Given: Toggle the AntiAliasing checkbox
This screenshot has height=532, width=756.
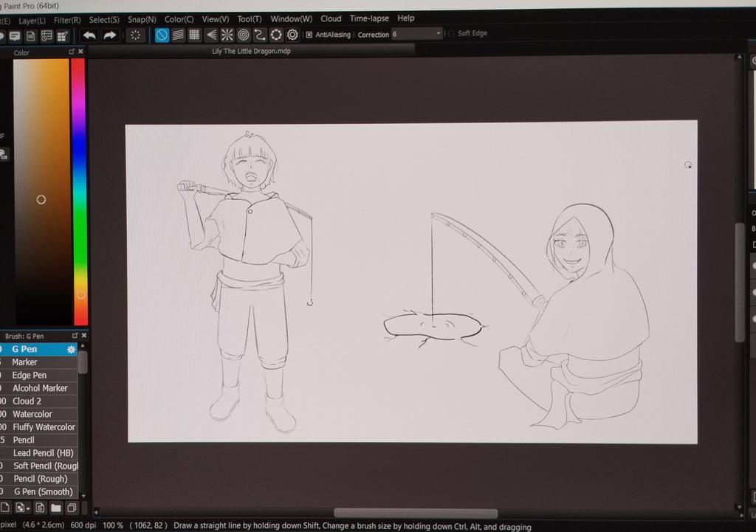Looking at the screenshot, I should point(309,35).
